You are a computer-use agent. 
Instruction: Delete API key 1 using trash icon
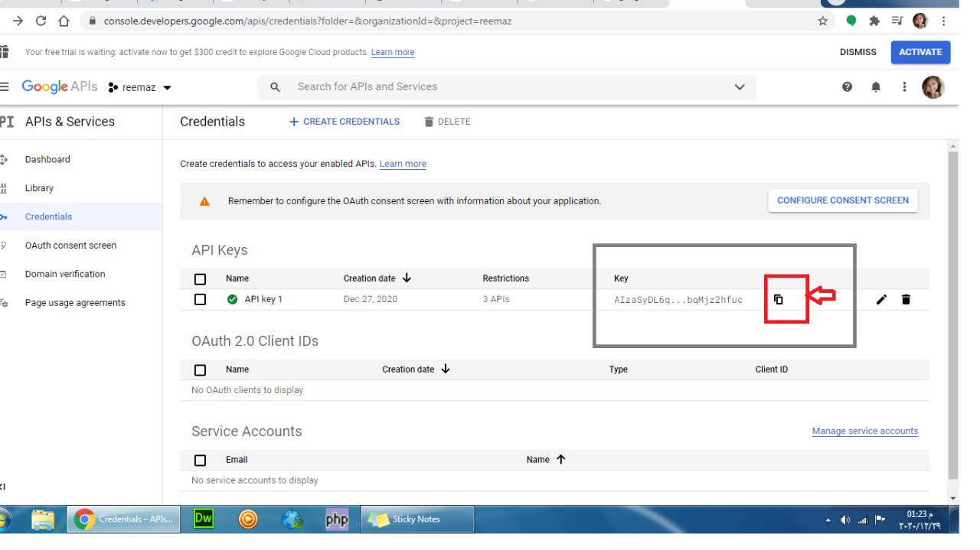click(906, 299)
